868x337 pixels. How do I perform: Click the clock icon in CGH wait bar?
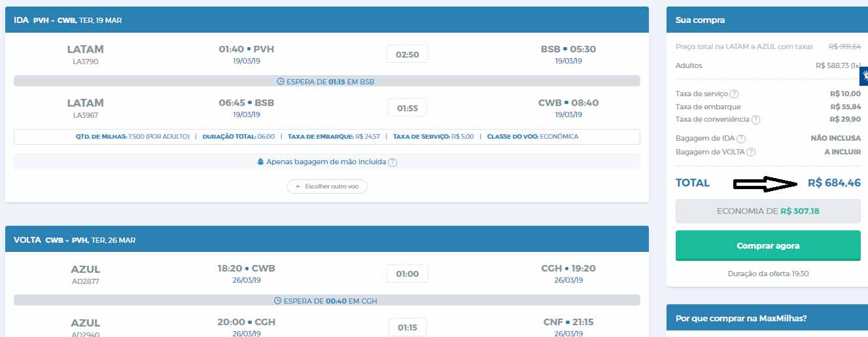coord(278,301)
